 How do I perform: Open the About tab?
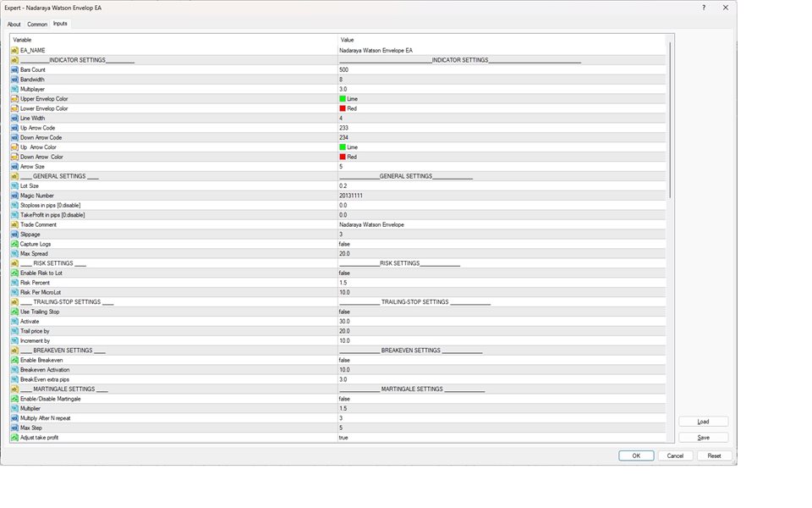point(14,25)
